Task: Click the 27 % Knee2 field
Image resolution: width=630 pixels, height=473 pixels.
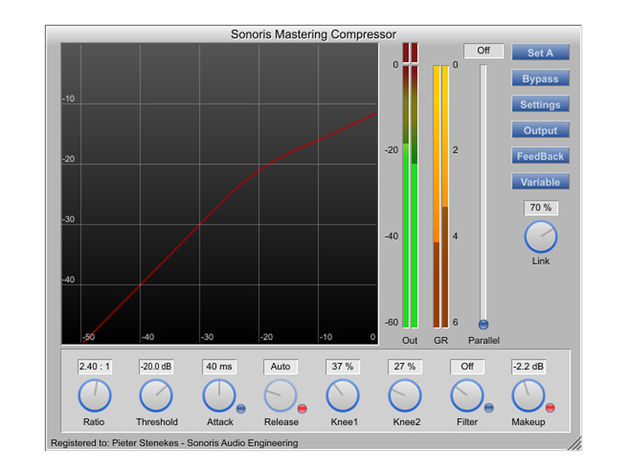Action: click(405, 367)
